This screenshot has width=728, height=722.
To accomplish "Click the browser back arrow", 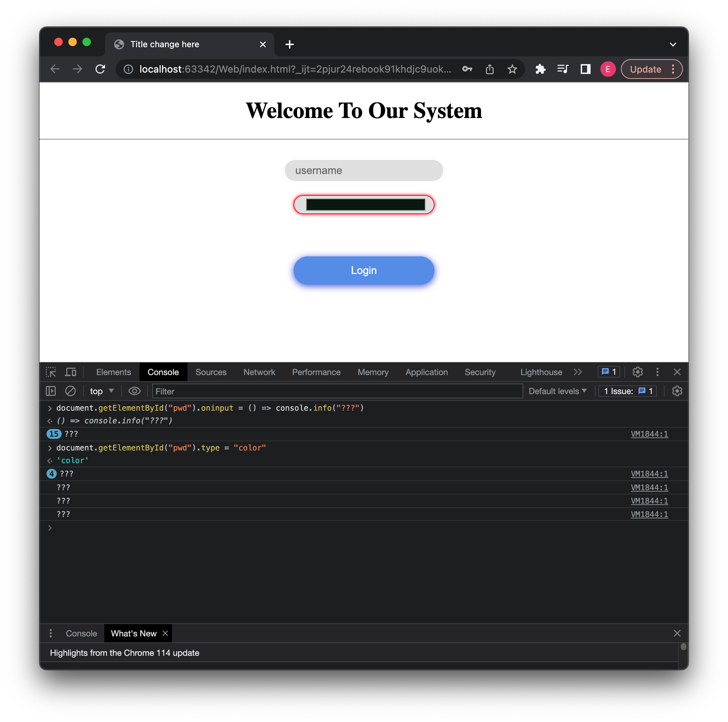I will (55, 69).
